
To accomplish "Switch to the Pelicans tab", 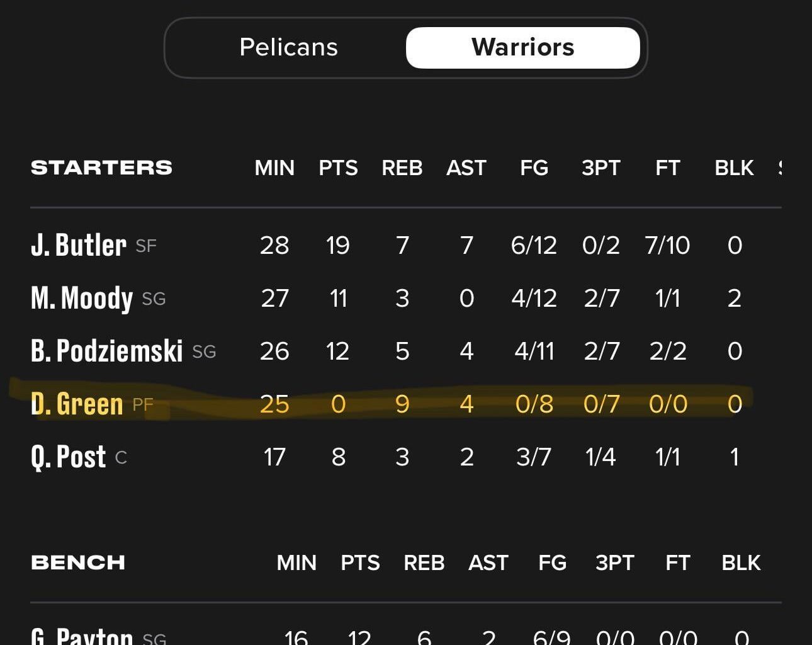I will 288,48.
